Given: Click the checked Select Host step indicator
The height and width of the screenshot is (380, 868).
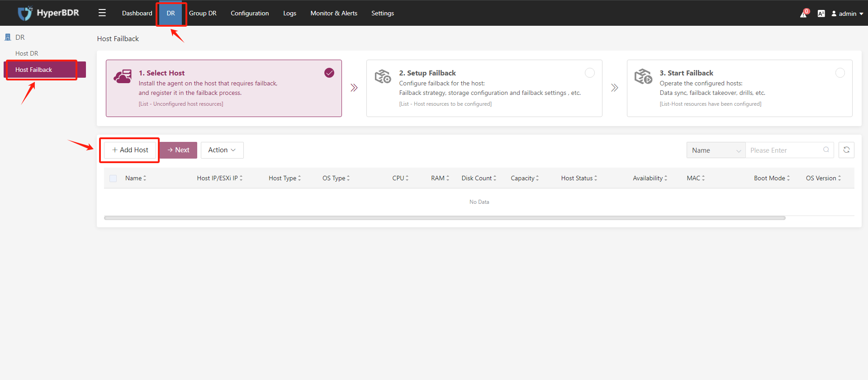Looking at the screenshot, I should (329, 73).
